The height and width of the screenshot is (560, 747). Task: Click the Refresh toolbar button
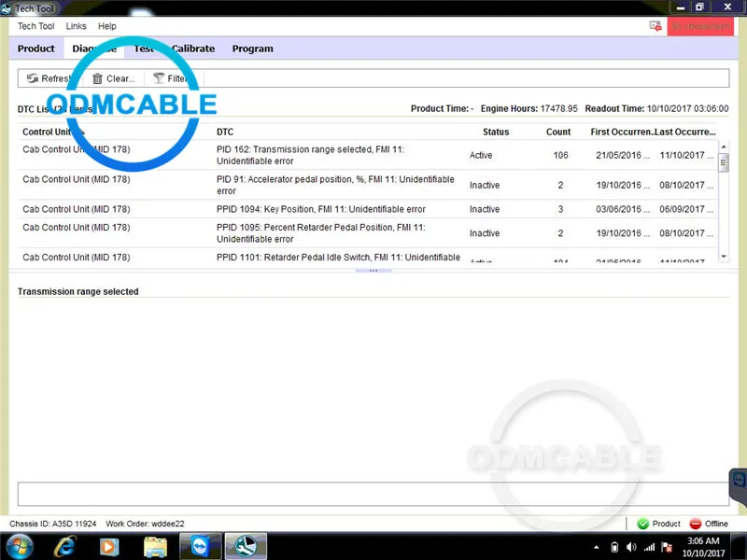click(x=49, y=78)
